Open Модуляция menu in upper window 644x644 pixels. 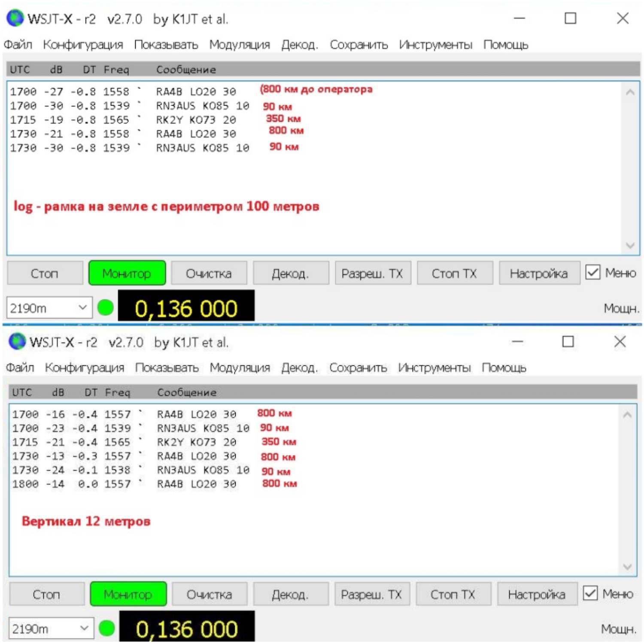(240, 45)
